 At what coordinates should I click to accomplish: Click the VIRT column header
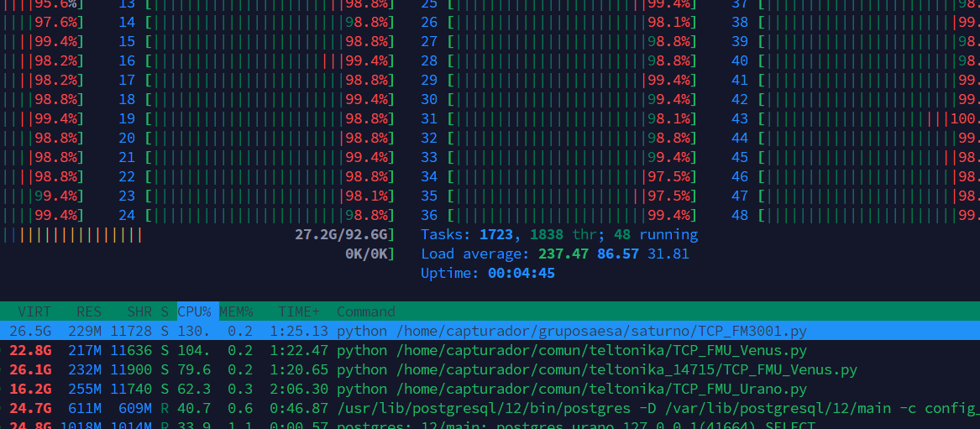(34, 311)
